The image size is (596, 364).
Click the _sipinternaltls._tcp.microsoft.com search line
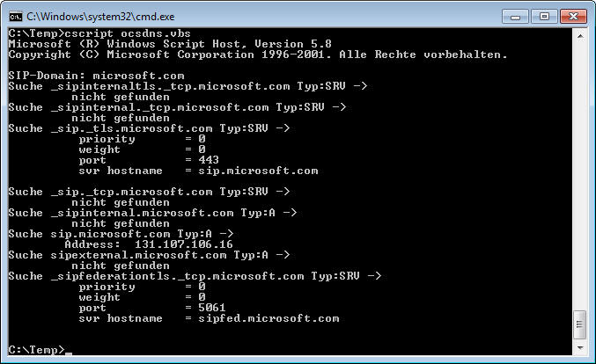[188, 86]
